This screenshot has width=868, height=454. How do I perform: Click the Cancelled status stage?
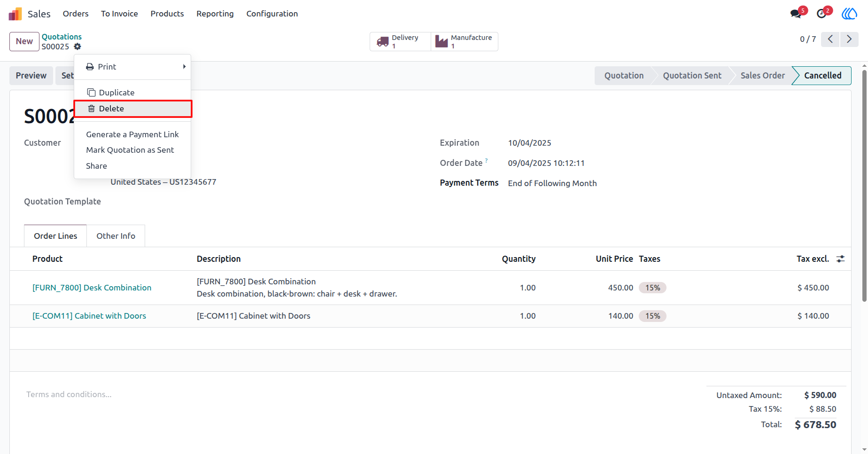pyautogui.click(x=822, y=76)
